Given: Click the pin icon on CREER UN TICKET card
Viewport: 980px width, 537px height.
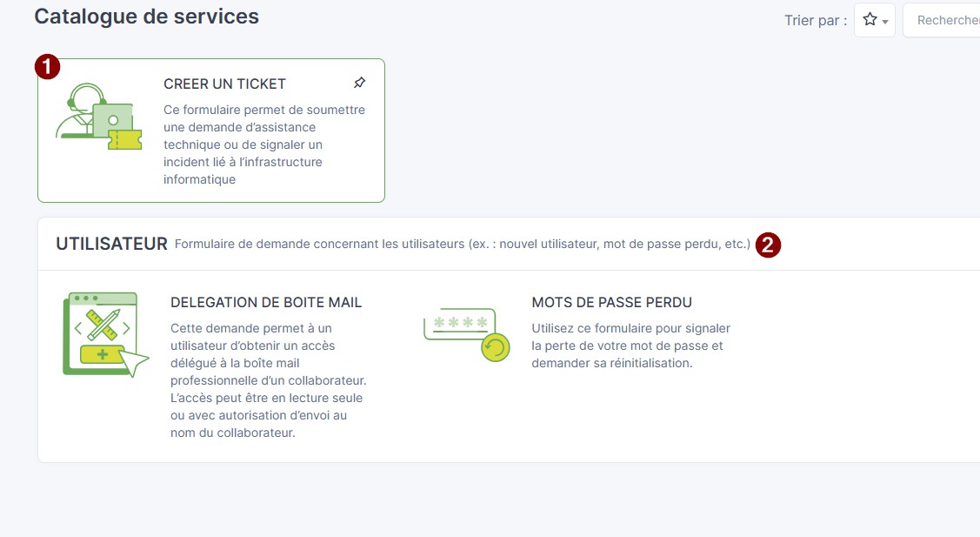Looking at the screenshot, I should pyautogui.click(x=359, y=83).
